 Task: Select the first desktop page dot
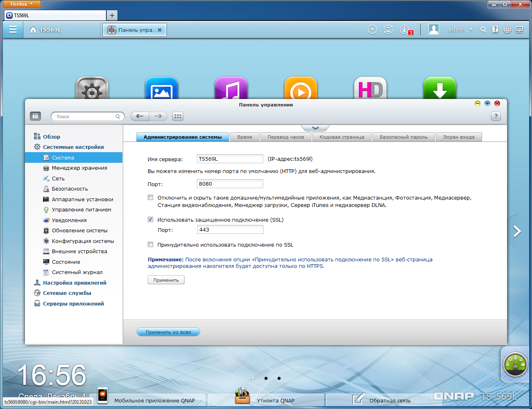253,378
